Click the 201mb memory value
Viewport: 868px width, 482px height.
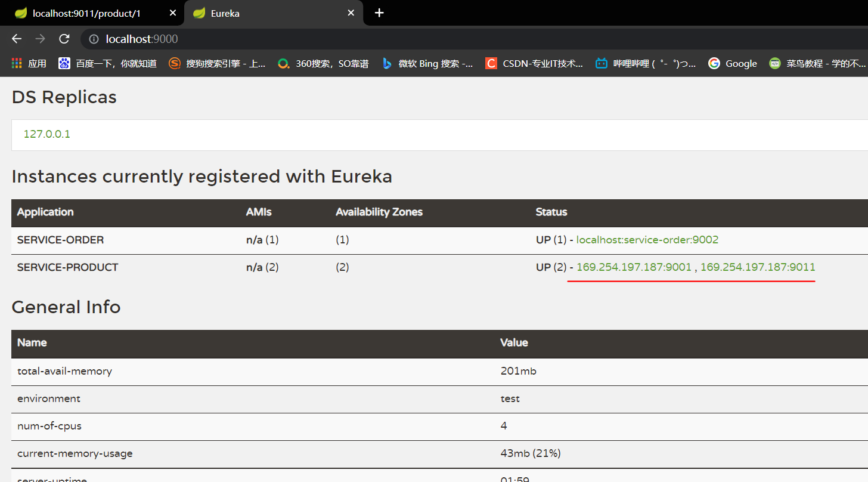pyautogui.click(x=519, y=371)
